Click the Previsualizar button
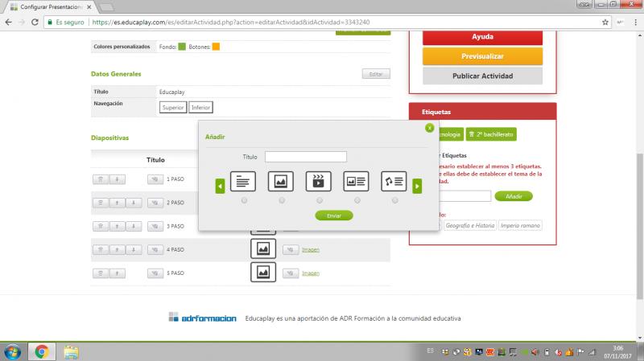This screenshot has width=644, height=361. tap(482, 56)
